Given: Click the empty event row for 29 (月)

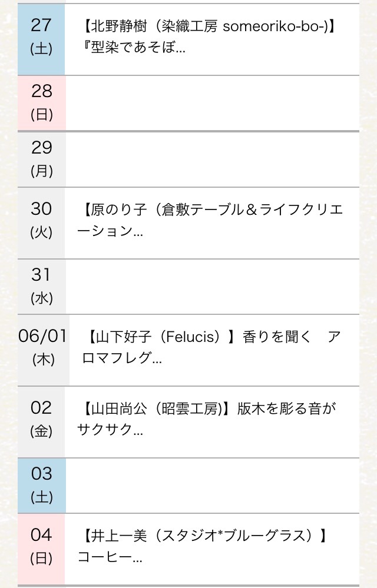Looking at the screenshot, I should click(x=212, y=160).
